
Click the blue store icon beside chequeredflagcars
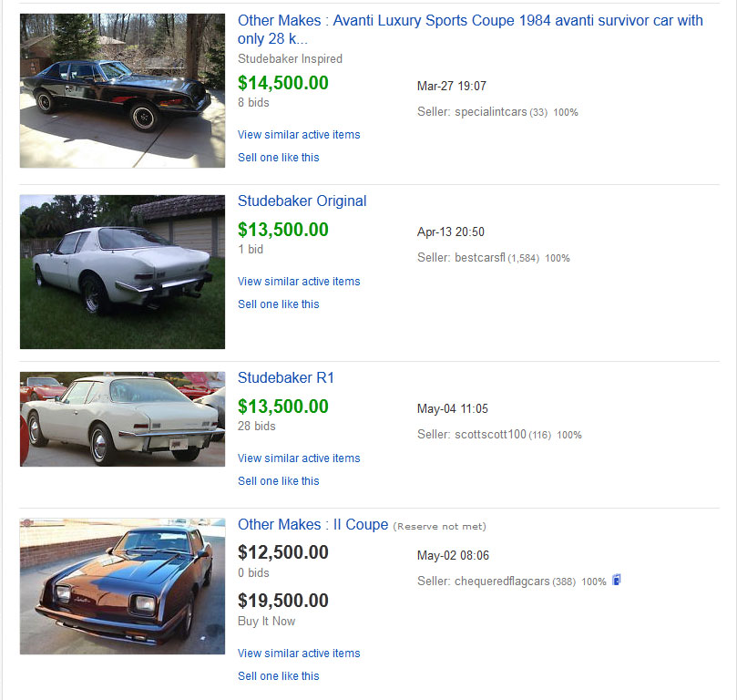(617, 580)
